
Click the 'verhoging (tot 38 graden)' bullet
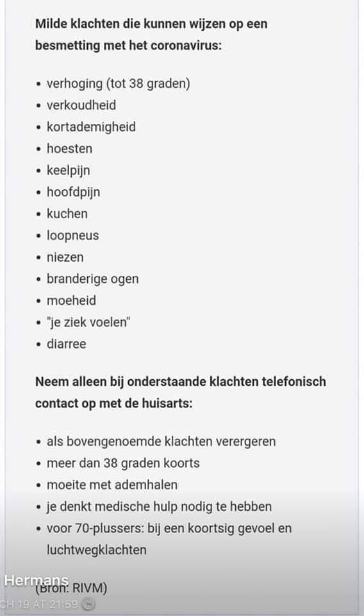click(x=119, y=83)
